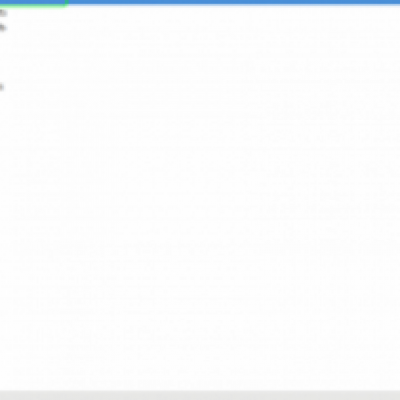
Task: Click inside the main white text area
Action: (x=200, y=200)
